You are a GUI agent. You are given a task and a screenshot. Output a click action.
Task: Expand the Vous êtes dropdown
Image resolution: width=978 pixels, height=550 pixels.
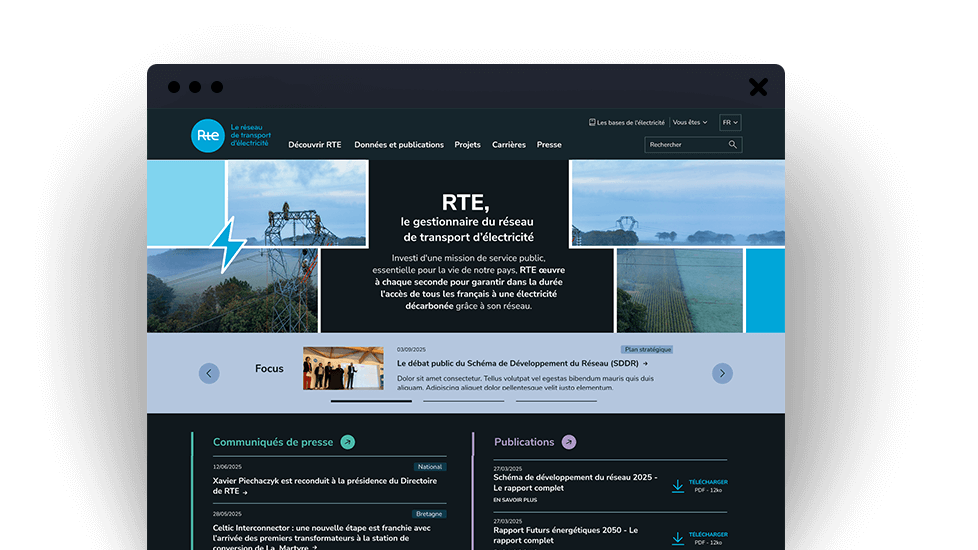(690, 122)
